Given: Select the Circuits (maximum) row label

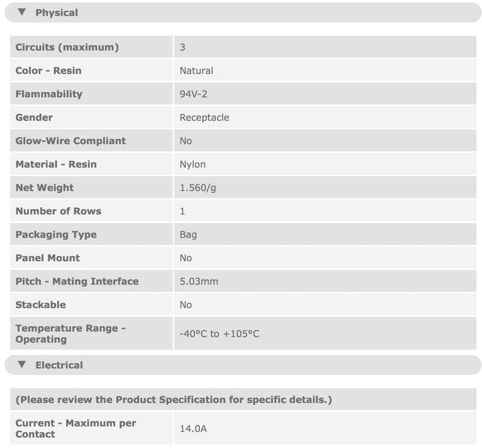Looking at the screenshot, I should click(67, 47).
